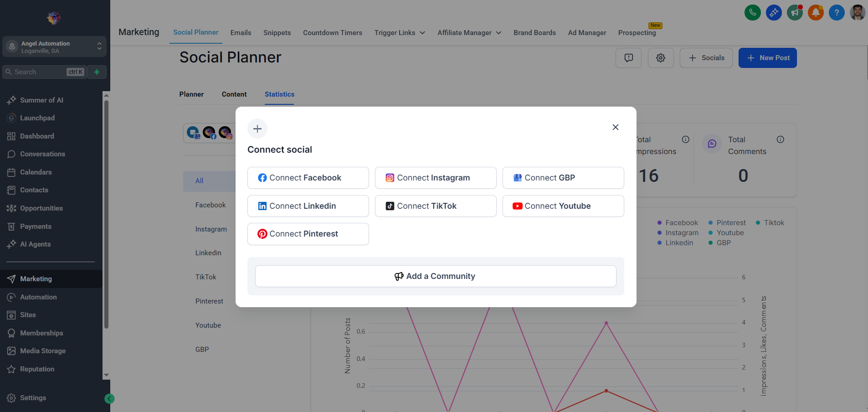Screen dimensions: 868x412
Task: Toggle the Youtube legend item on chart
Action: click(729, 232)
